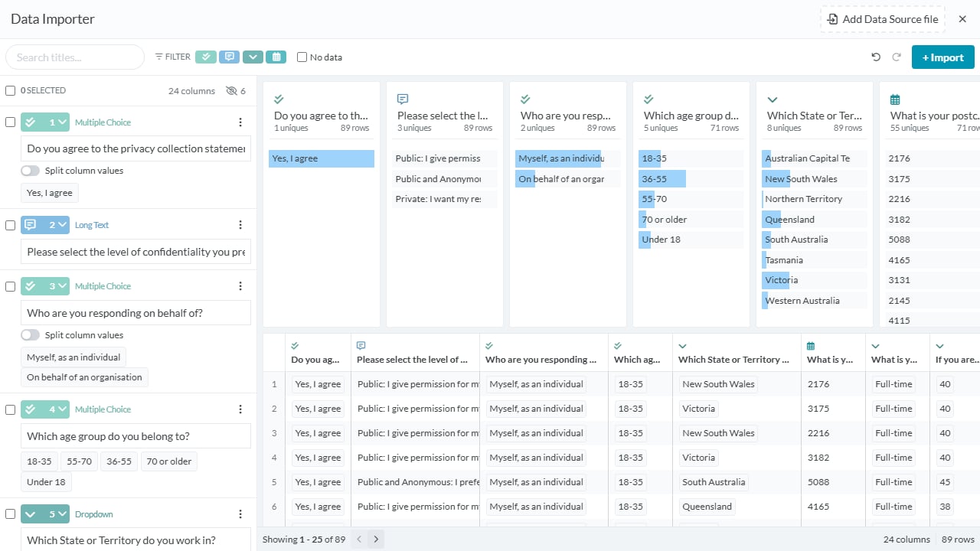Click the 'Under 18' value chip in sidebar

tap(46, 482)
